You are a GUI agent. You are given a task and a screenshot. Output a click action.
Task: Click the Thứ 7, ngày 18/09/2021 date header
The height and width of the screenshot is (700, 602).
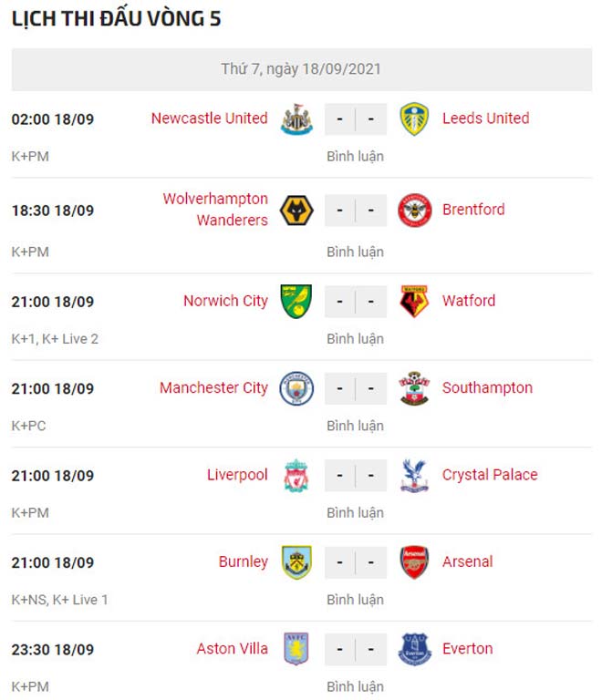tap(301, 69)
